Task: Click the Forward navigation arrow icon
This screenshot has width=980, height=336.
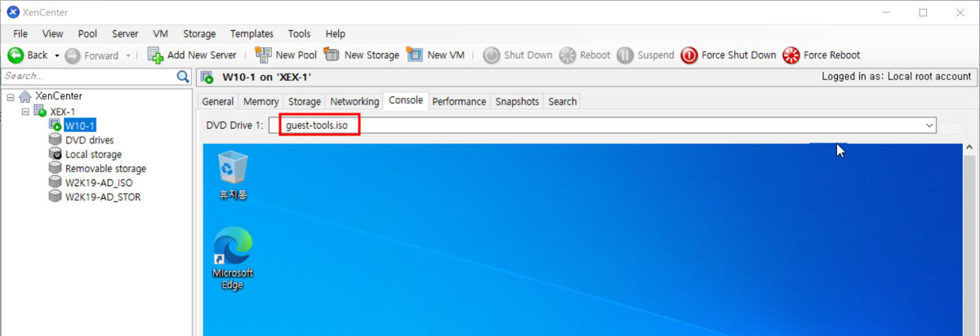Action: 72,55
